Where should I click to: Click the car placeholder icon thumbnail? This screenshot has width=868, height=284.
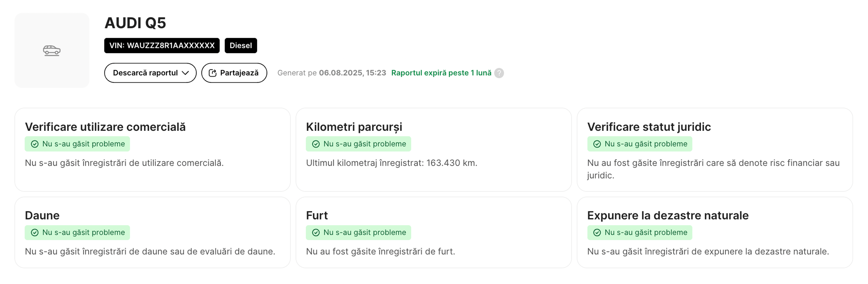52,50
